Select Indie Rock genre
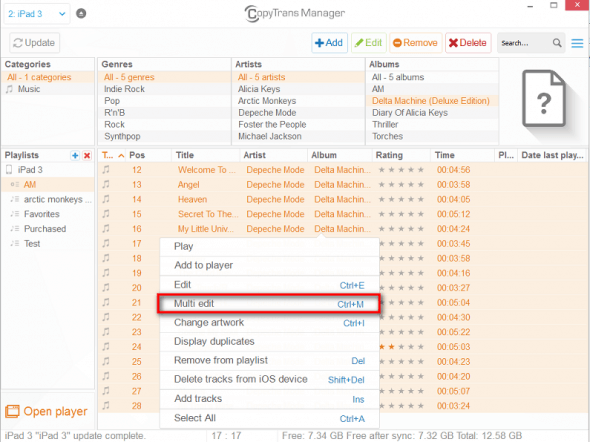This screenshot has height=442, width=590. pyautogui.click(x=165, y=89)
